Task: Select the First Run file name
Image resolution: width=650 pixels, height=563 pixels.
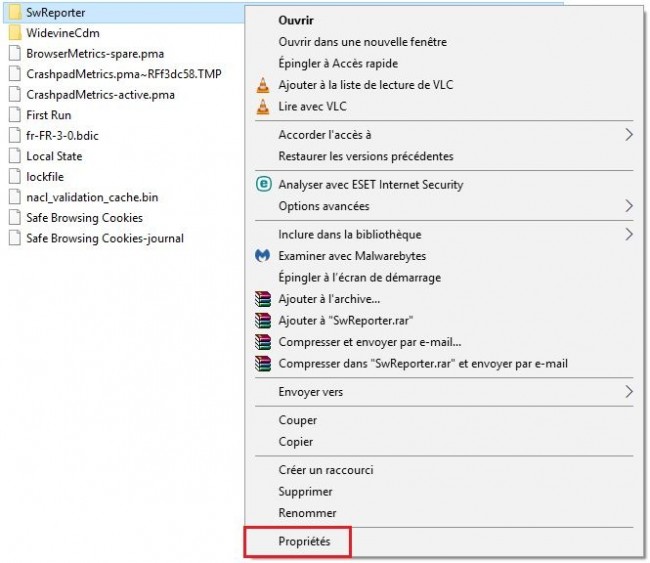Action: (x=49, y=115)
